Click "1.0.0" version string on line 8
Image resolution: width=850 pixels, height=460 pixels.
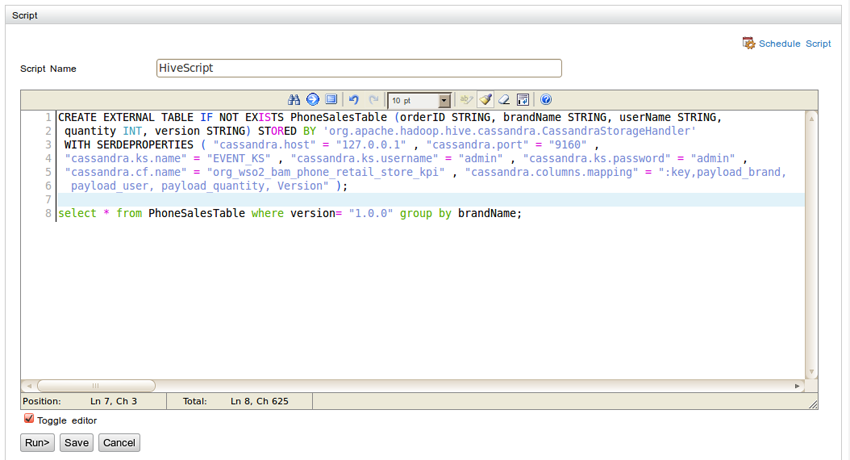(371, 213)
